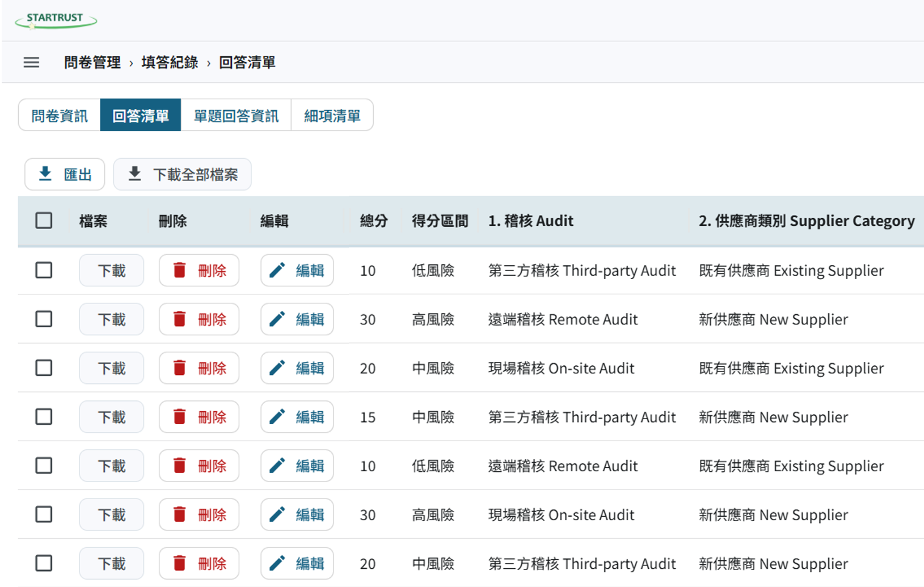Edit the 20-point On-site Audit response
Image resolution: width=924 pixels, height=587 pixels.
(x=297, y=368)
